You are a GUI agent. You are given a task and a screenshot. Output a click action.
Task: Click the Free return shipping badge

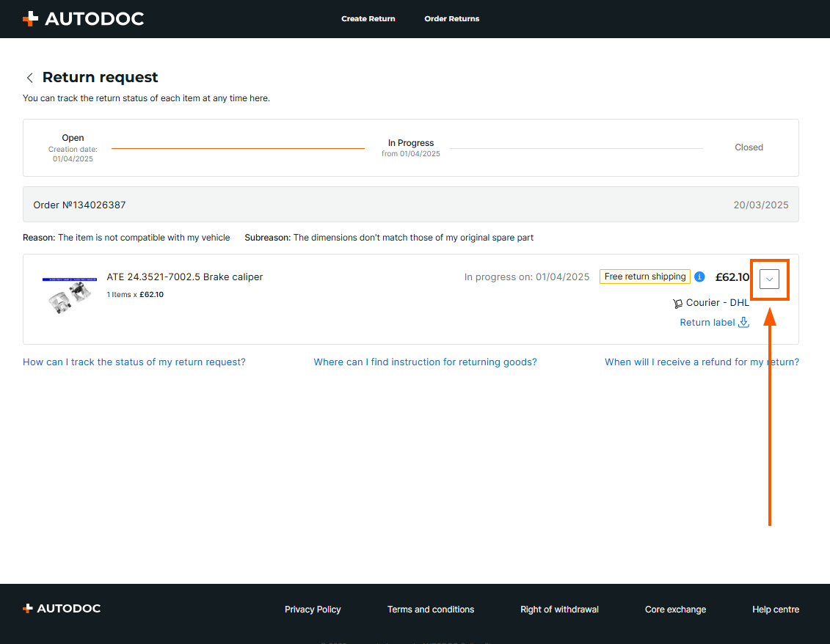644,277
